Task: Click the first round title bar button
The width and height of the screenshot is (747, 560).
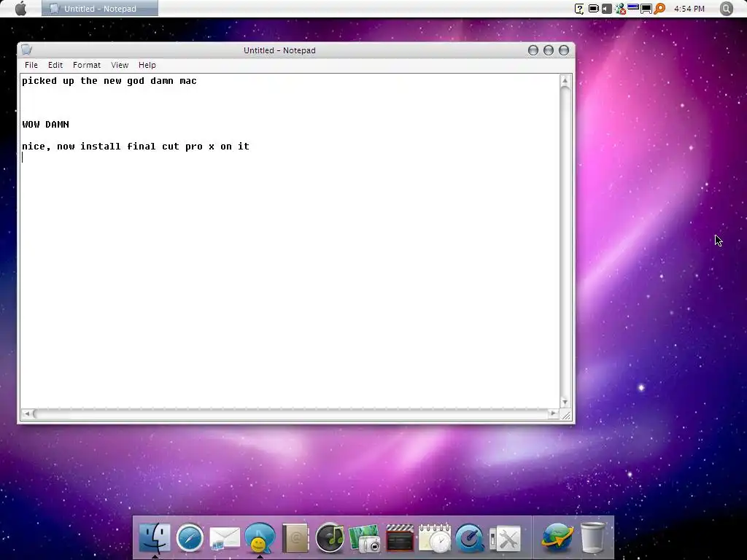Action: 533,50
